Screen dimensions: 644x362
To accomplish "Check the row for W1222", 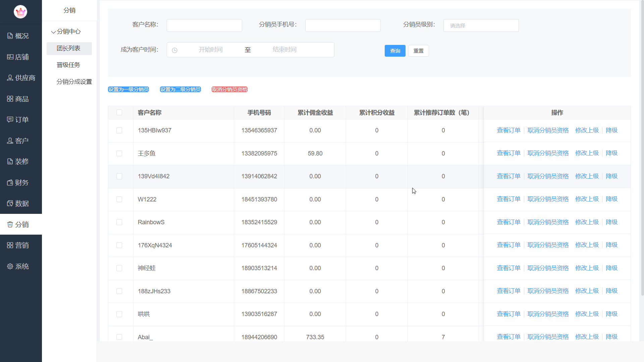I will (x=119, y=199).
